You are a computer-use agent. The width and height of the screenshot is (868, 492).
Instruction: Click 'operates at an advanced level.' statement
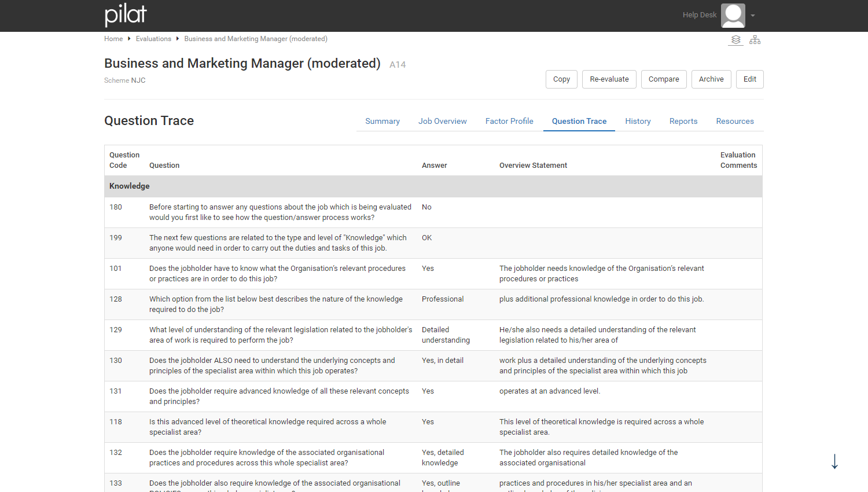550,391
